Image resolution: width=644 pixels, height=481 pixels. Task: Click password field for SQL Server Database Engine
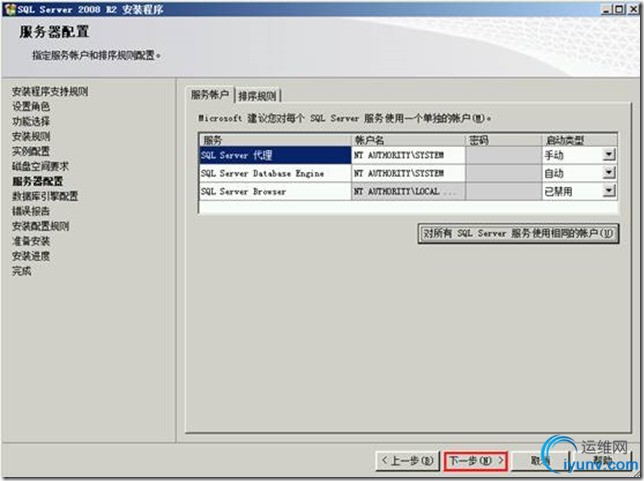coord(504,173)
